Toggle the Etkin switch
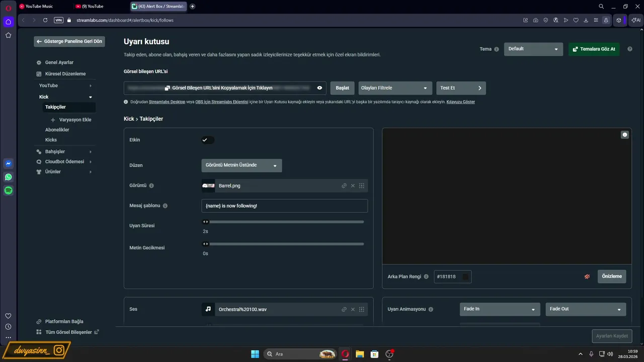The image size is (644, 362). (208, 140)
